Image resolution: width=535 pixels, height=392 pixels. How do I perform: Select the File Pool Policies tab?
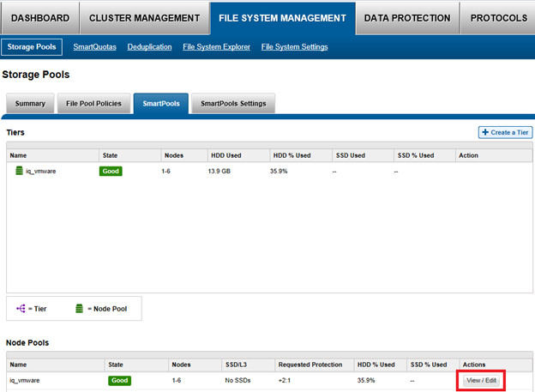(x=95, y=104)
